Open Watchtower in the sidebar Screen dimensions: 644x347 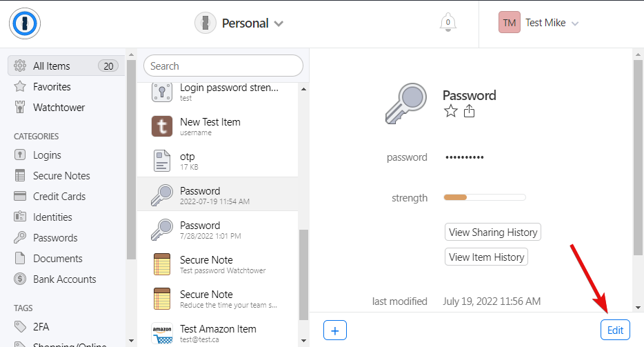point(59,108)
